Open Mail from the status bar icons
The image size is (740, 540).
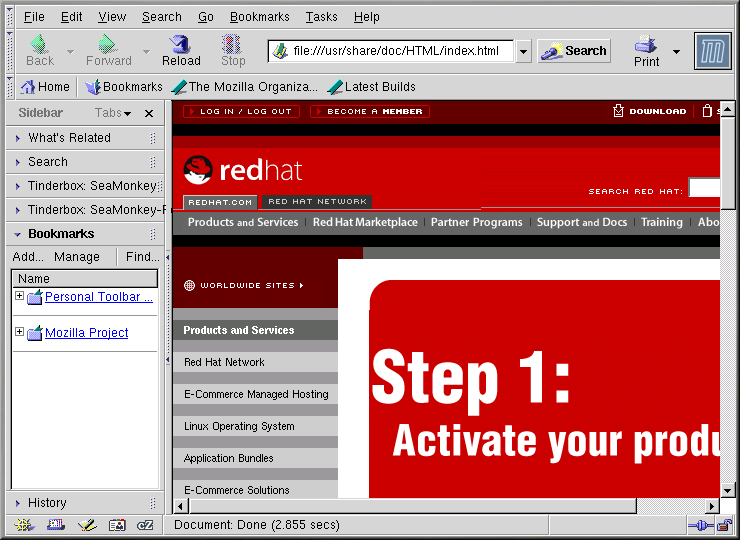(55, 525)
